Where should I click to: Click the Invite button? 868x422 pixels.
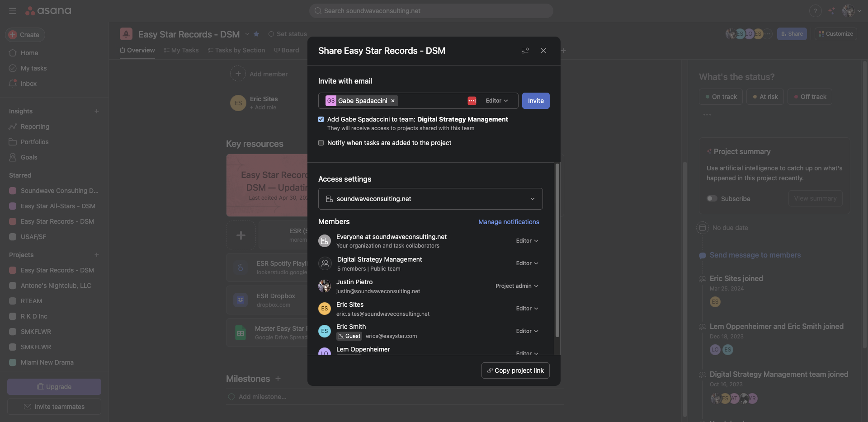(536, 101)
